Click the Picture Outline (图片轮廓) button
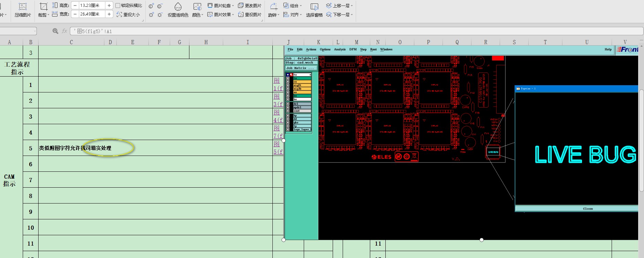644x258 pixels. point(219,6)
